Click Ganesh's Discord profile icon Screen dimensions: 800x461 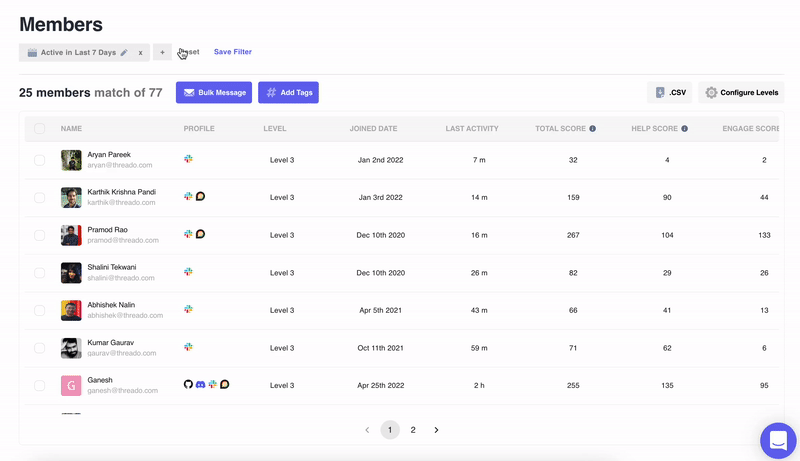201,384
